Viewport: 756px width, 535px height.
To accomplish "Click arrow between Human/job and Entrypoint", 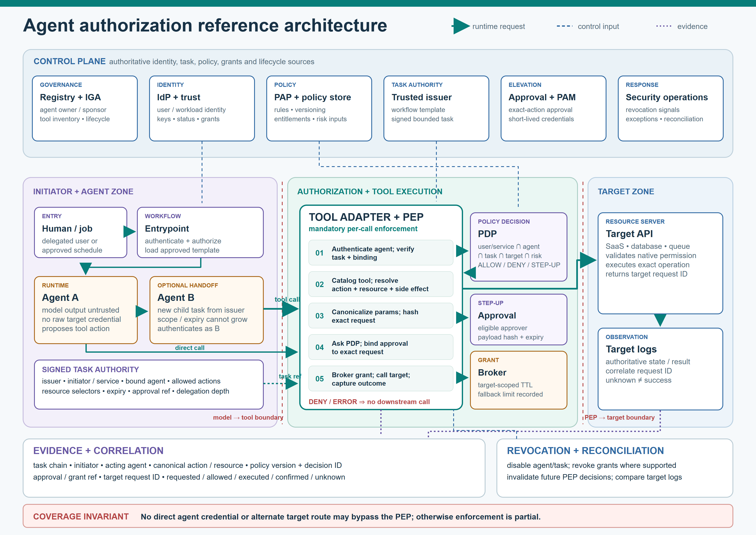I will click(129, 232).
